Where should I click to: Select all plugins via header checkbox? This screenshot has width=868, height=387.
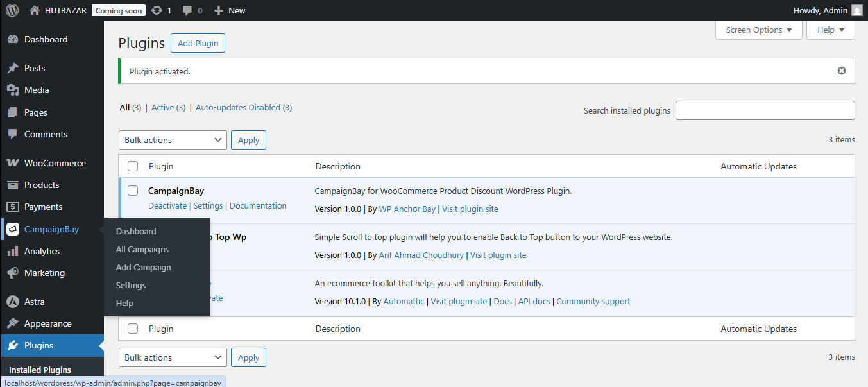pyautogui.click(x=133, y=166)
